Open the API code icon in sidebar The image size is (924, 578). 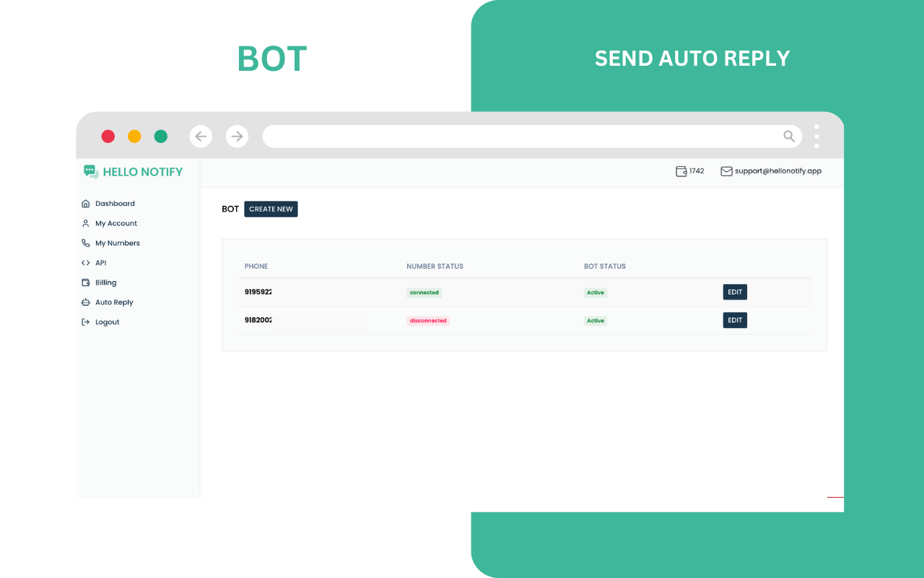86,262
